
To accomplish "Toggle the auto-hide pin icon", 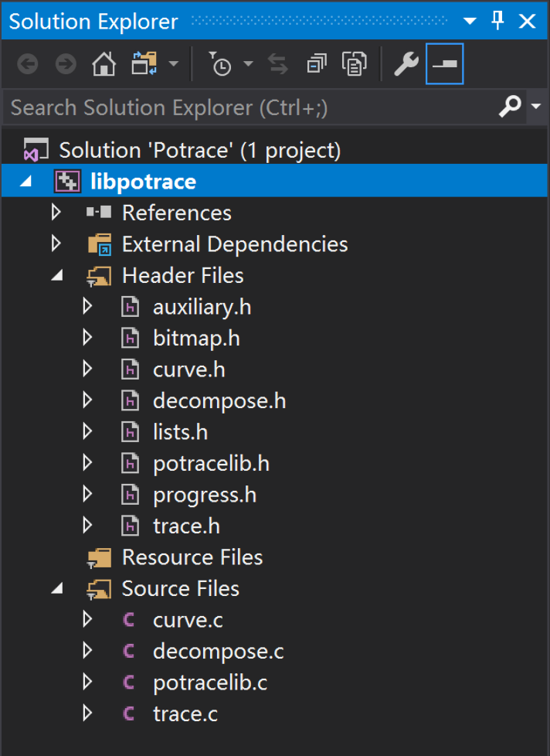I will pyautogui.click(x=498, y=21).
